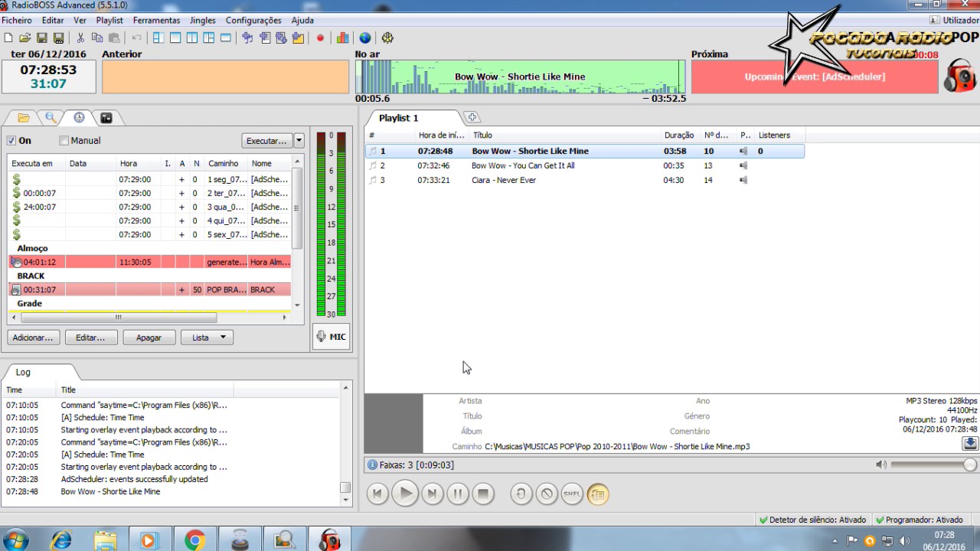Select track Bow Wow - You Can Get It All
Image resolution: width=980 pixels, height=551 pixels.
click(x=584, y=165)
